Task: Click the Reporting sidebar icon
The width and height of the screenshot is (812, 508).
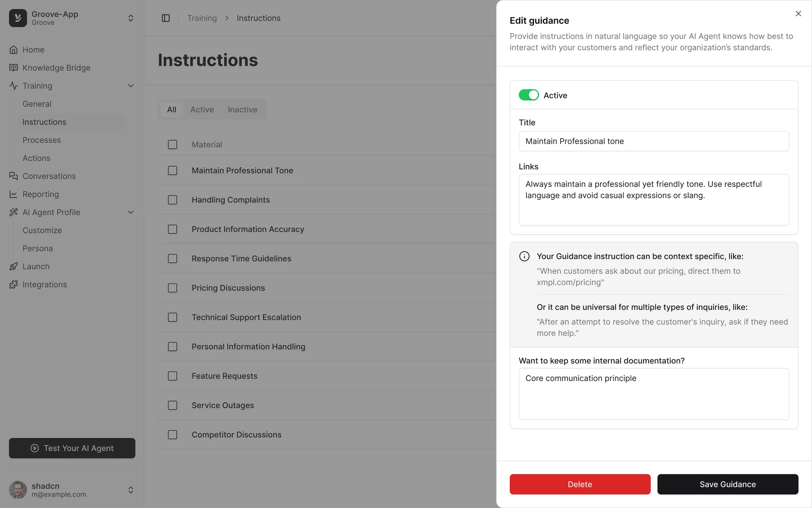Action: pyautogui.click(x=13, y=194)
